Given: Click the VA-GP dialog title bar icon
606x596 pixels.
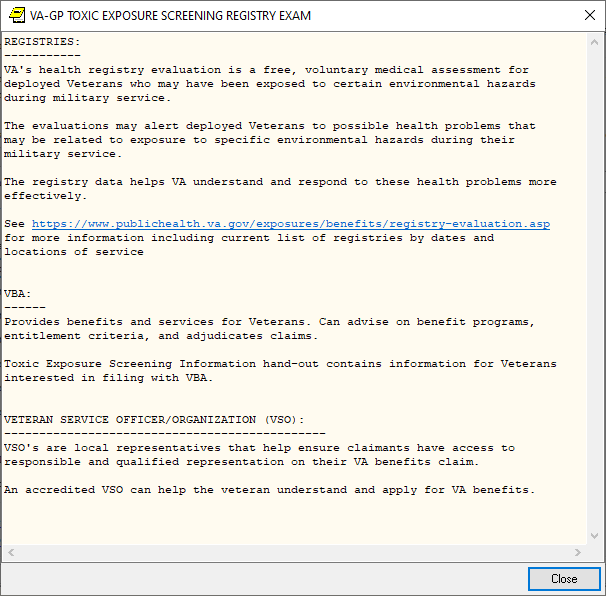Looking at the screenshot, I should coord(16,15).
